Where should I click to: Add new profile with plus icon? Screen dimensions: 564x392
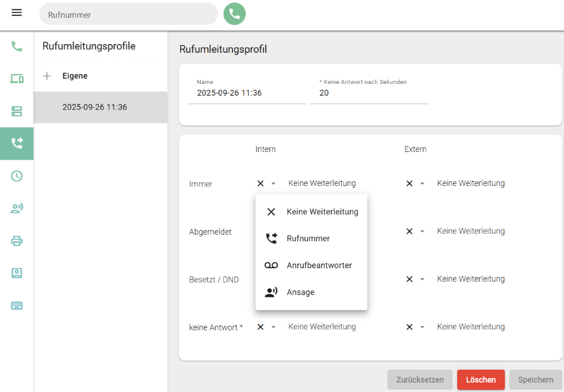coord(48,76)
